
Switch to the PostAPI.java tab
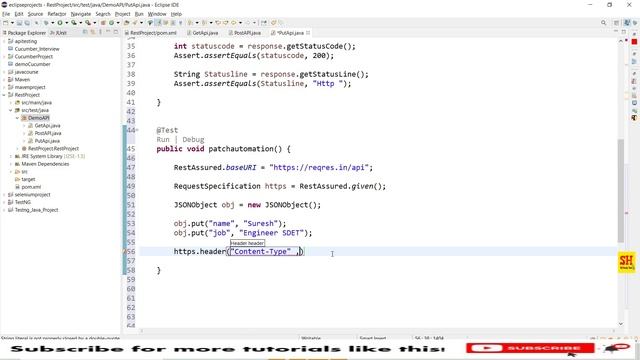tap(244, 33)
